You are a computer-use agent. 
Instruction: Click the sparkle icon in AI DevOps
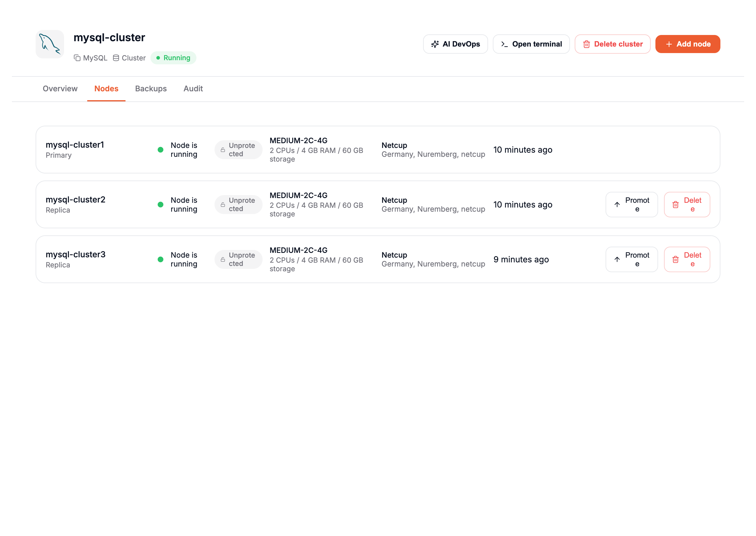tap(435, 44)
